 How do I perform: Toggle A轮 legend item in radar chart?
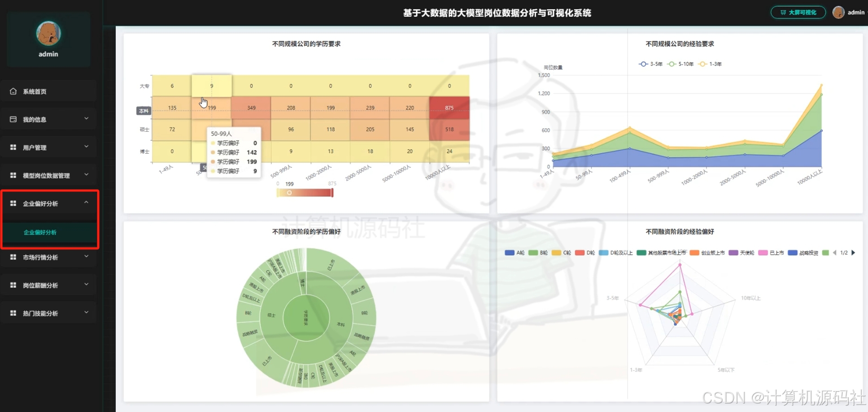[515, 253]
